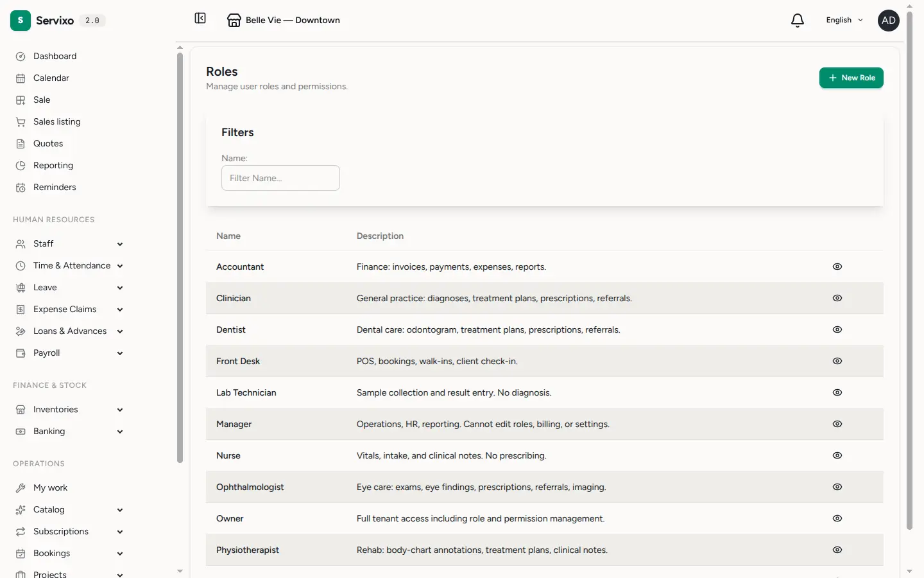Open Sales listing page

coord(57,122)
